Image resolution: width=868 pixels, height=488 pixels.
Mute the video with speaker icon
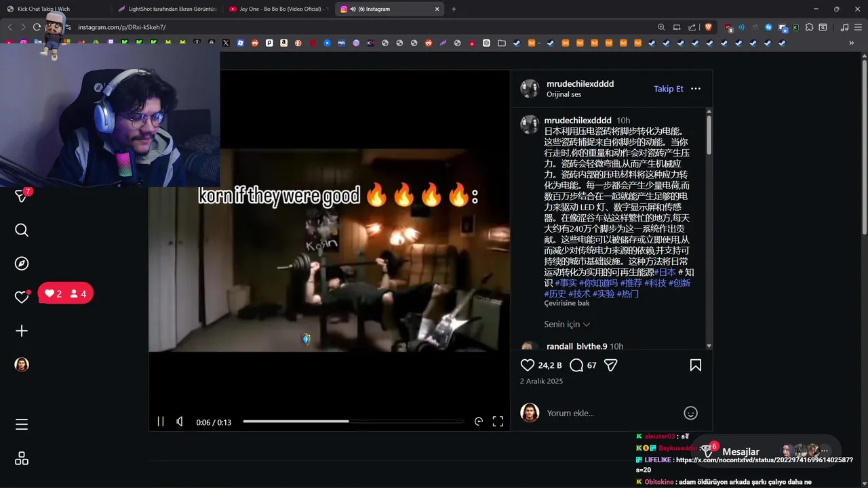[180, 422]
